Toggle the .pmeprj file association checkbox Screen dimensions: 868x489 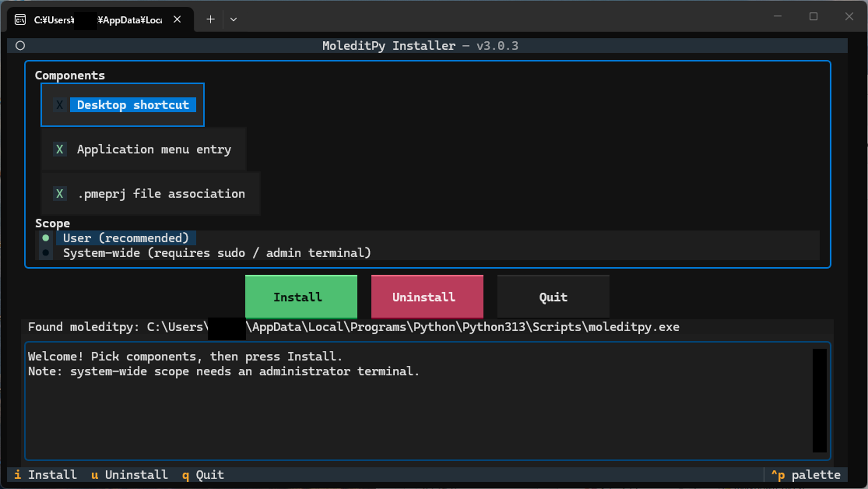[150, 193]
